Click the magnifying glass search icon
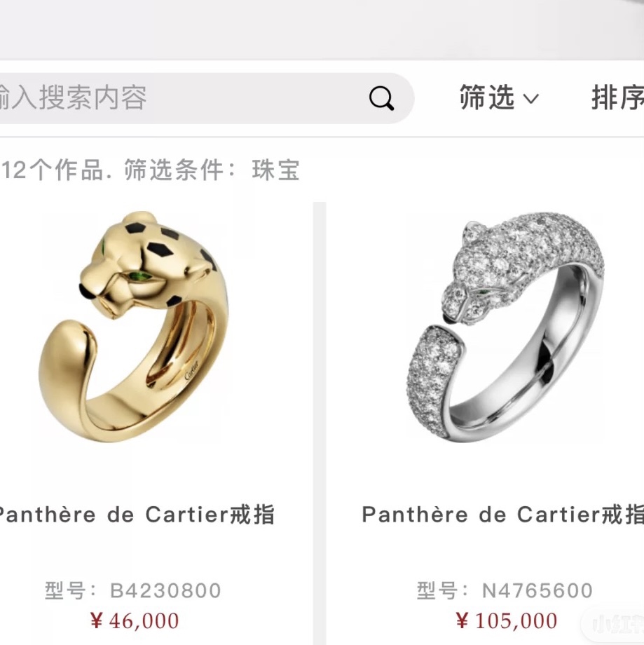Screen dimensions: 644x645 [x=381, y=98]
